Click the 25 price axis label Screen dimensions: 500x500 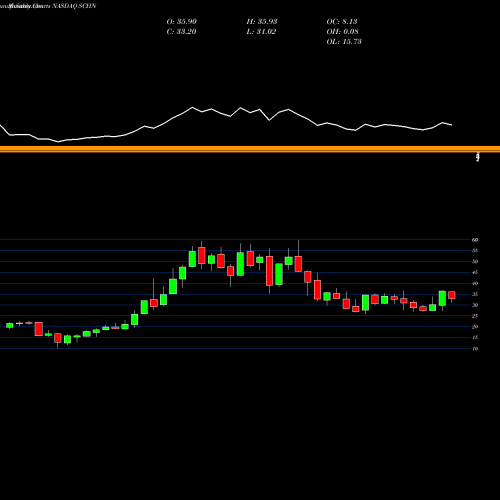(475, 316)
